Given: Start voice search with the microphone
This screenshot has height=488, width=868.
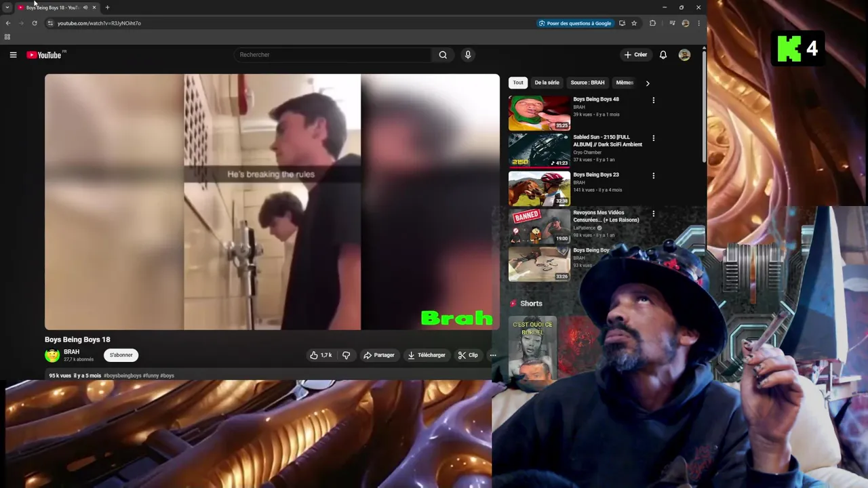Looking at the screenshot, I should tap(467, 55).
